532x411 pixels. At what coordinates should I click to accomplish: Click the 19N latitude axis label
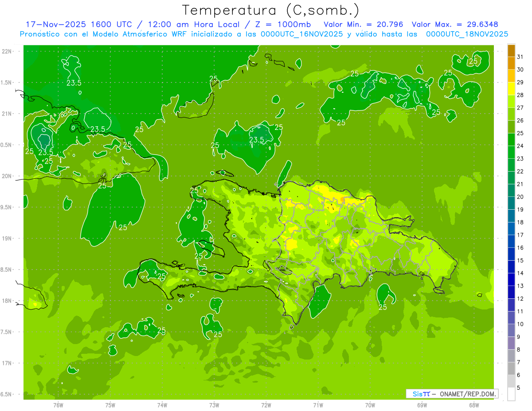(x=8, y=238)
